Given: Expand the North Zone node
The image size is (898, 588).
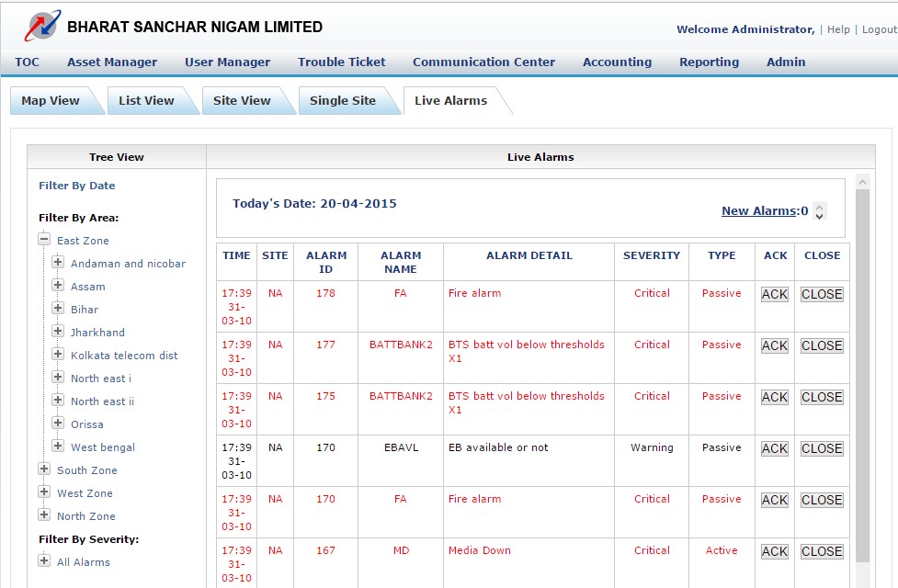Looking at the screenshot, I should pyautogui.click(x=43, y=515).
